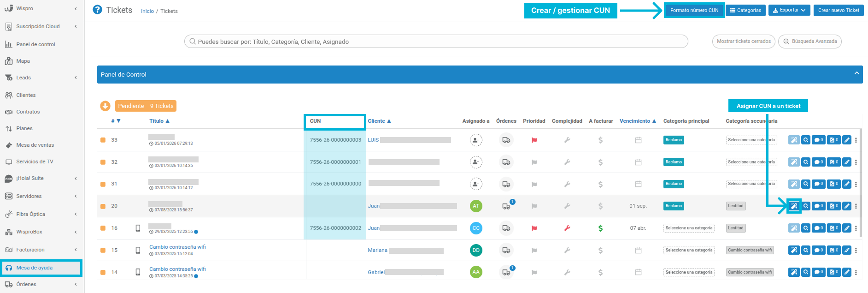Click the magic wand CUN icon for ticket 20

(x=794, y=206)
